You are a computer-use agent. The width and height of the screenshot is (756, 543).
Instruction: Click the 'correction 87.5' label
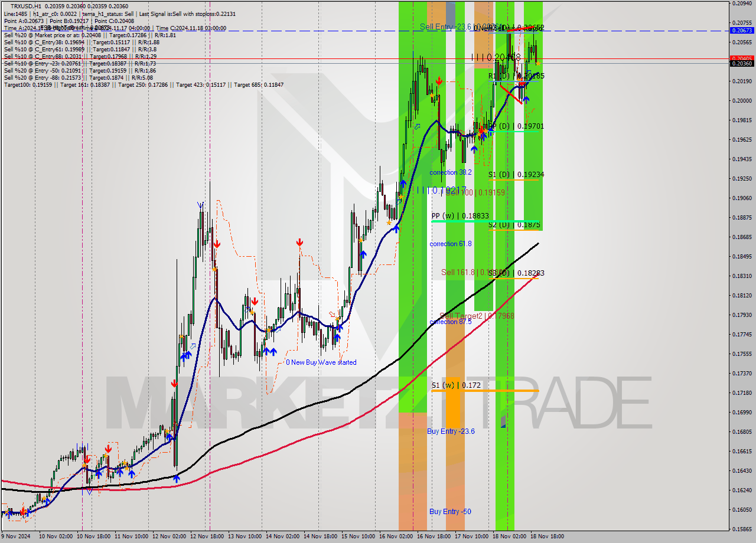coord(451,322)
